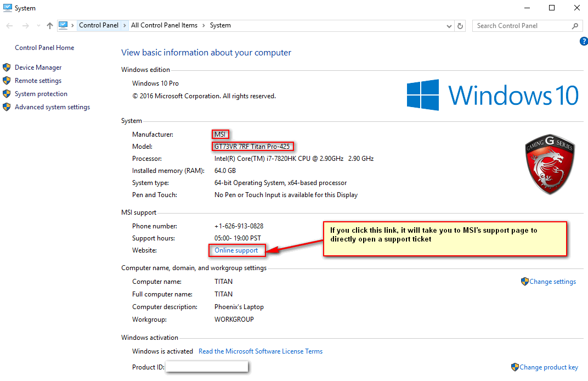This screenshot has width=588, height=381.
Task: Select the phone number +1-626-913-0828
Action: (239, 226)
